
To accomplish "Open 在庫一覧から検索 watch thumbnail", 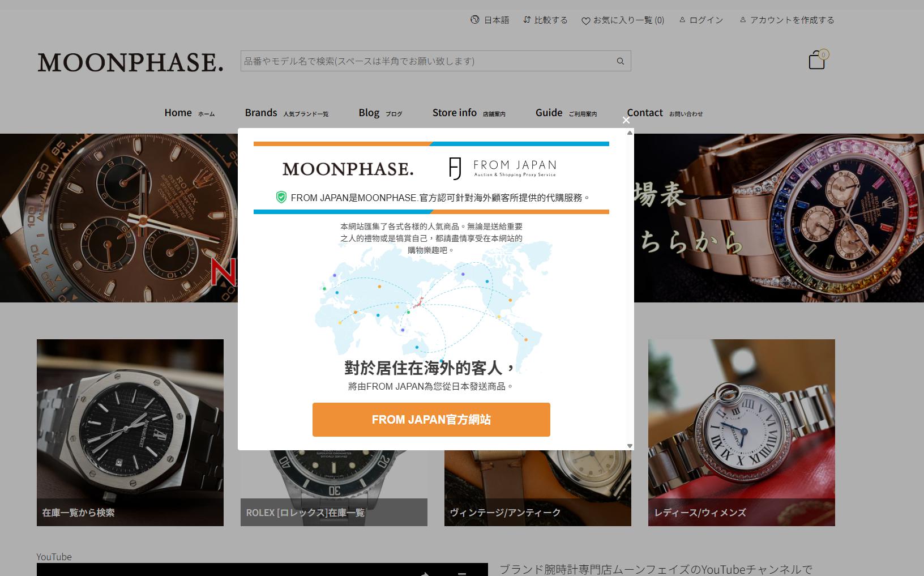I will 130,433.
